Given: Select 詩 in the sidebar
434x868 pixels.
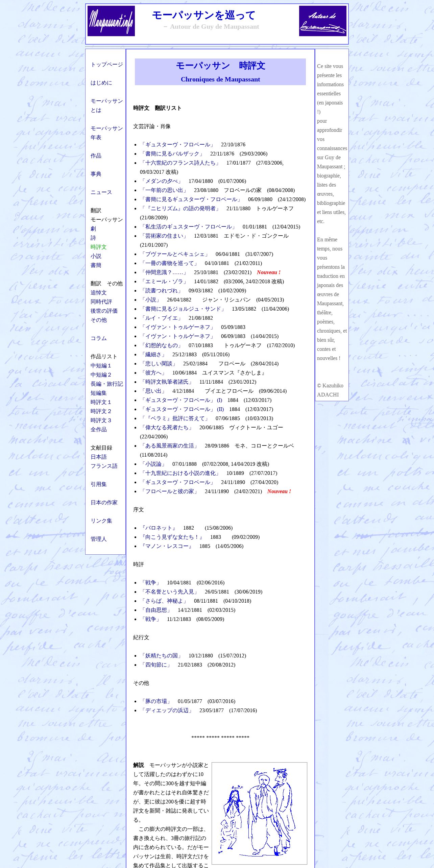Looking at the screenshot, I should [93, 238].
